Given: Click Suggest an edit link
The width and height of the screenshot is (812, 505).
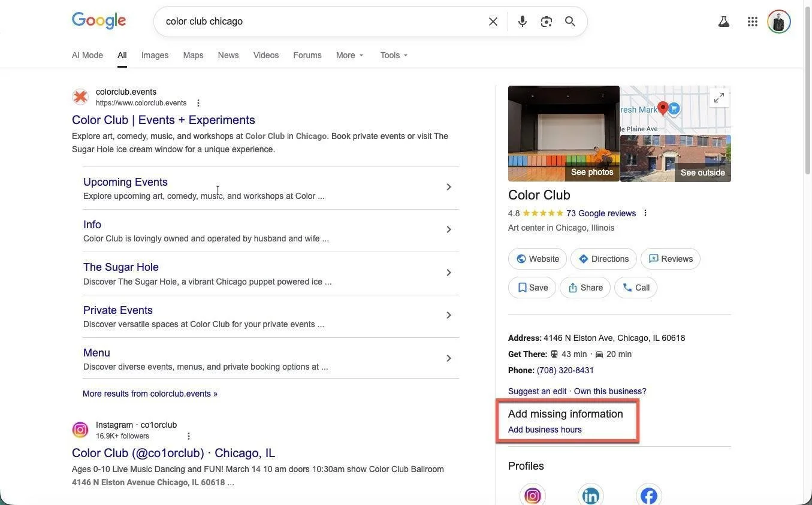Looking at the screenshot, I should click(x=538, y=391).
